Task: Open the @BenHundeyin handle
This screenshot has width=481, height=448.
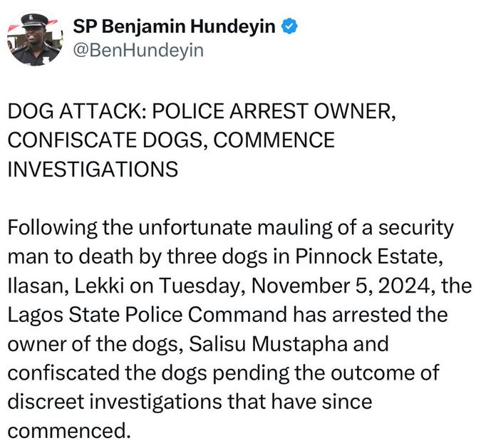Action: (x=138, y=51)
